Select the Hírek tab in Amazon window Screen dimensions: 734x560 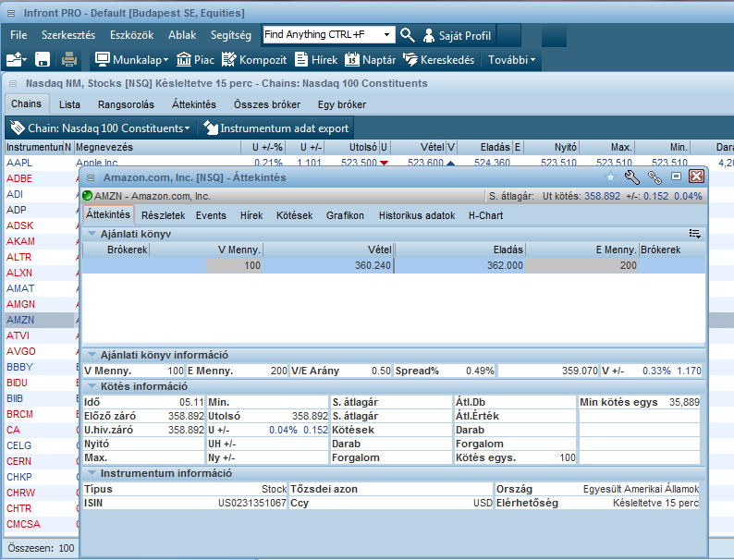[251, 215]
